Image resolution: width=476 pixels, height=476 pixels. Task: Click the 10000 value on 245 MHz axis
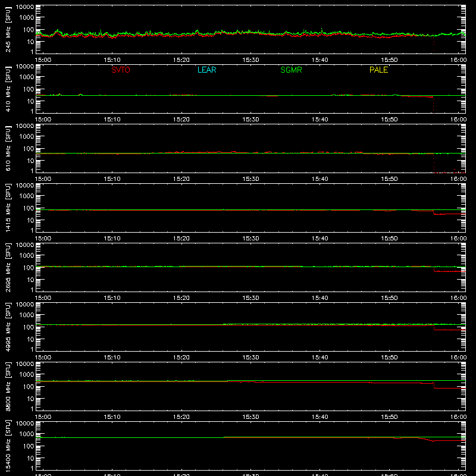pyautogui.click(x=25, y=7)
